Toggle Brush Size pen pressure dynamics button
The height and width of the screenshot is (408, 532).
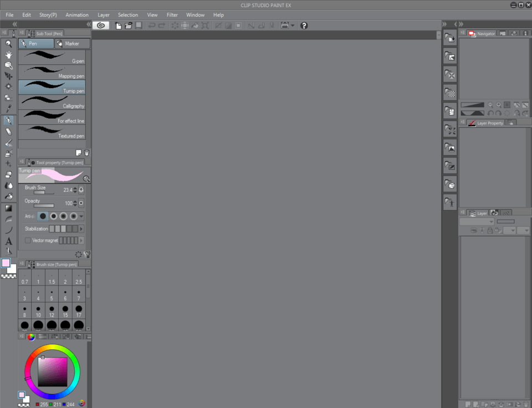[x=81, y=190]
